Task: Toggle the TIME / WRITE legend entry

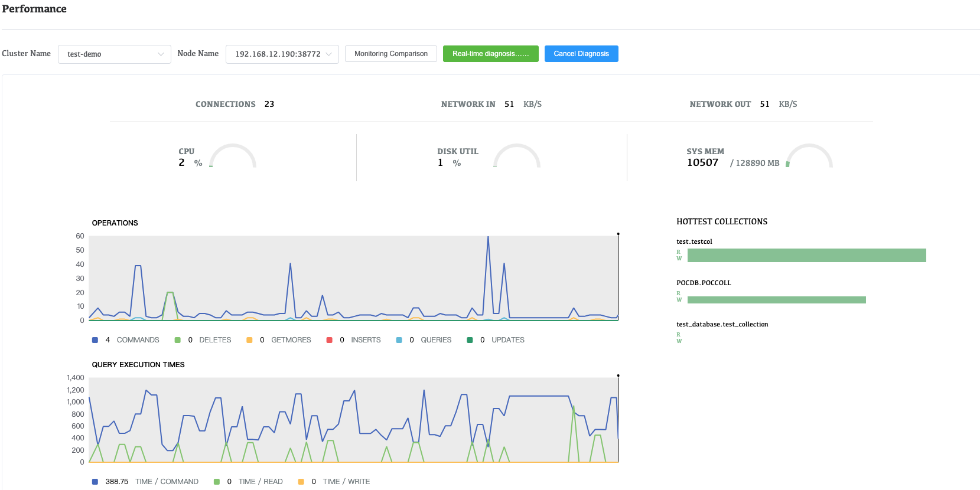Action: tap(334, 482)
